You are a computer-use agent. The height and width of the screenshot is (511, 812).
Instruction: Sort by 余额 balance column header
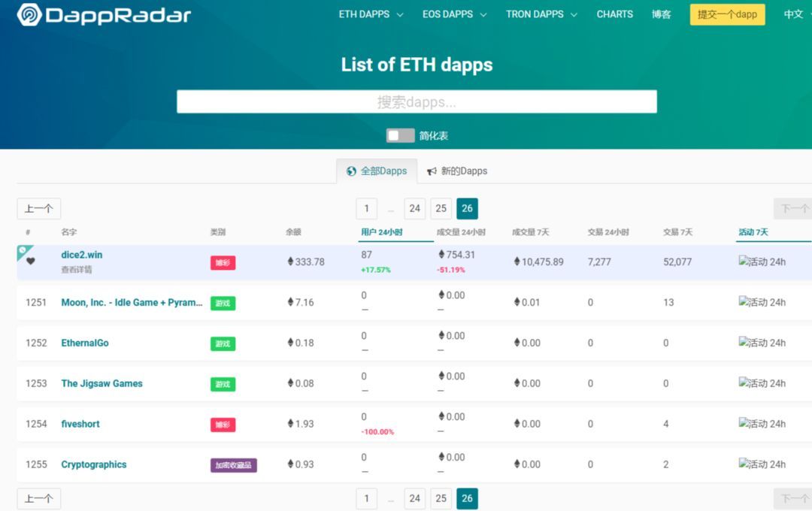click(293, 232)
